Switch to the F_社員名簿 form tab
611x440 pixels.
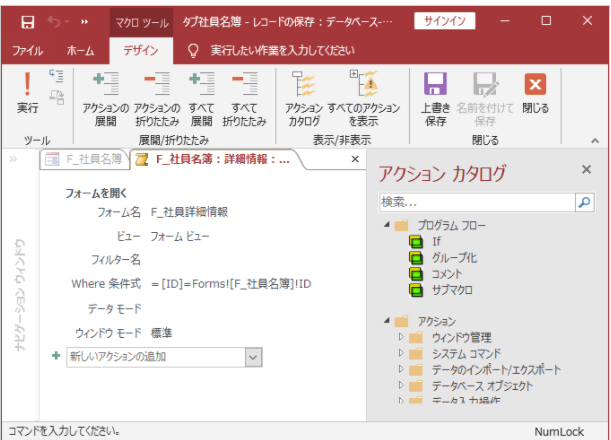[x=84, y=159]
